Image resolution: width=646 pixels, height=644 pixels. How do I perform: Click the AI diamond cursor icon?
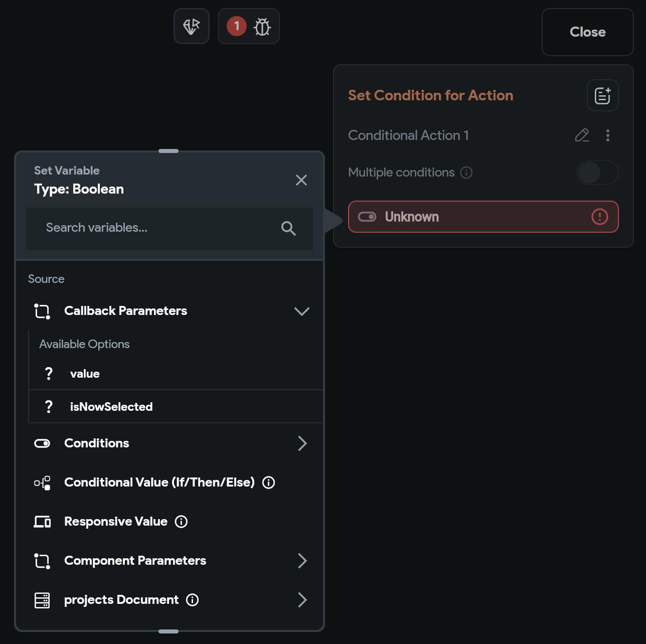click(192, 27)
